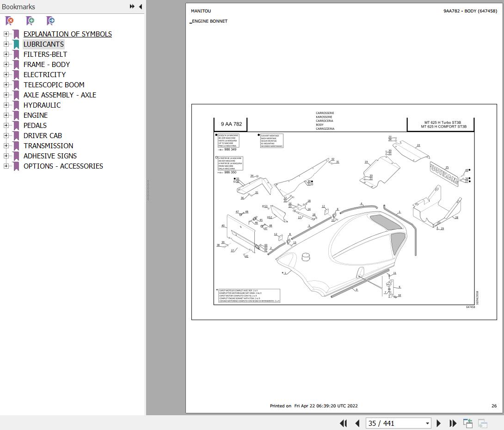The width and height of the screenshot is (504, 430).
Task: Click the delete bookmark icon
Action: [10, 21]
